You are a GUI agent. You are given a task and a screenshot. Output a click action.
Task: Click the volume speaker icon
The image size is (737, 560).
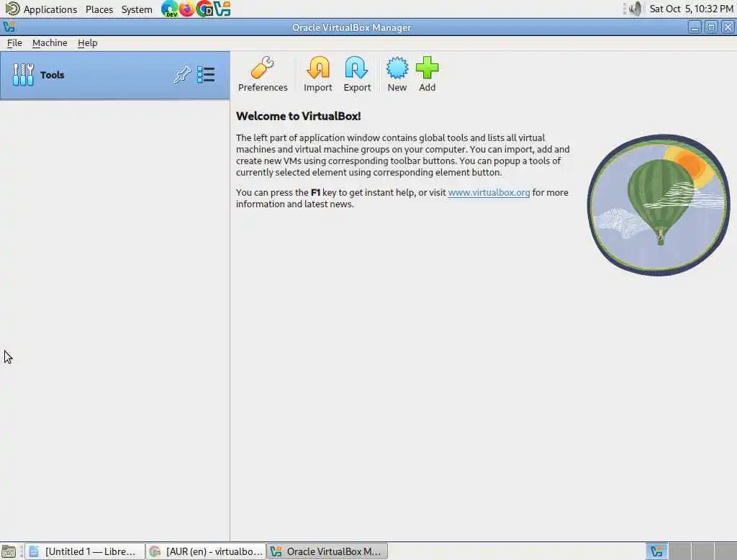point(635,9)
